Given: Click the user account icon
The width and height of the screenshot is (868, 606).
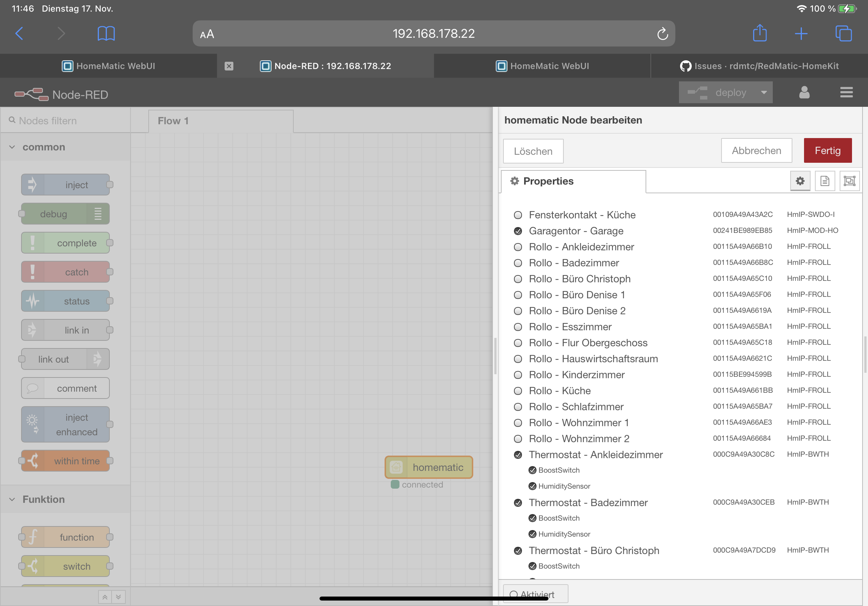Looking at the screenshot, I should tap(804, 92).
